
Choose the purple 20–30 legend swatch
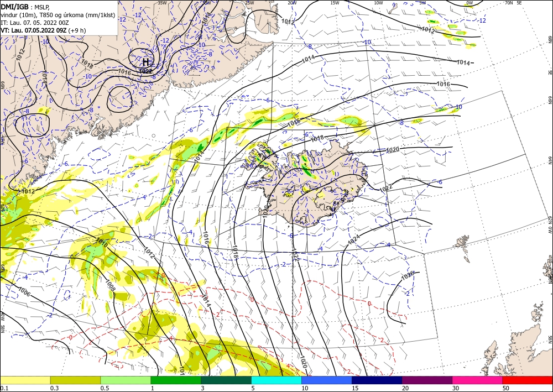[x=427, y=380]
